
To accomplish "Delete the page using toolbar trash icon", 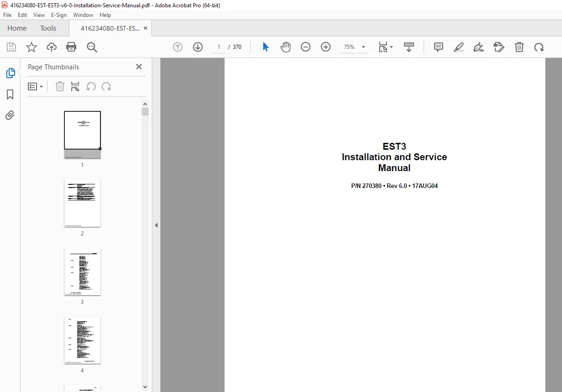I will (519, 47).
